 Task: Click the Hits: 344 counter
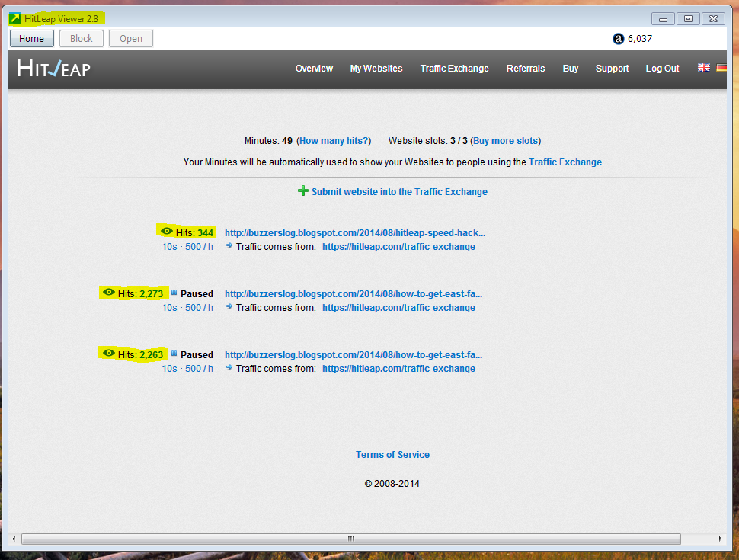pos(194,232)
